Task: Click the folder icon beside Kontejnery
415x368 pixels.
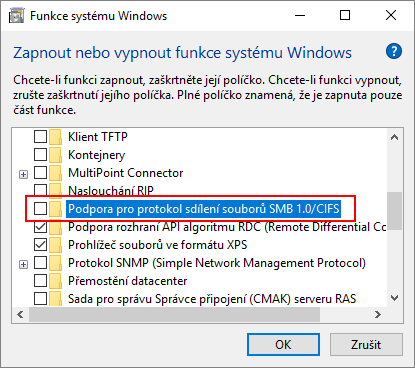Action: click(x=55, y=155)
